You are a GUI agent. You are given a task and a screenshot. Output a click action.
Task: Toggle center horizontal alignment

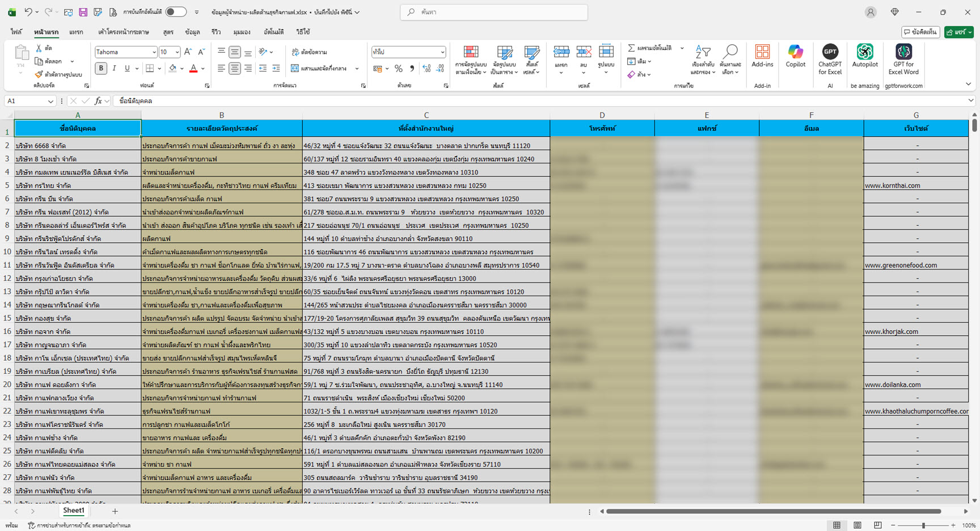point(235,69)
